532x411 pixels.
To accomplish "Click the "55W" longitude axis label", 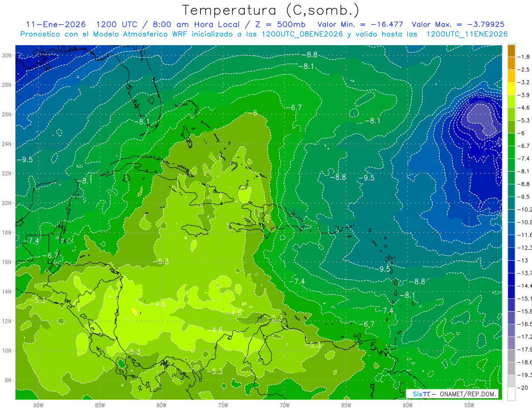I will (469, 405).
